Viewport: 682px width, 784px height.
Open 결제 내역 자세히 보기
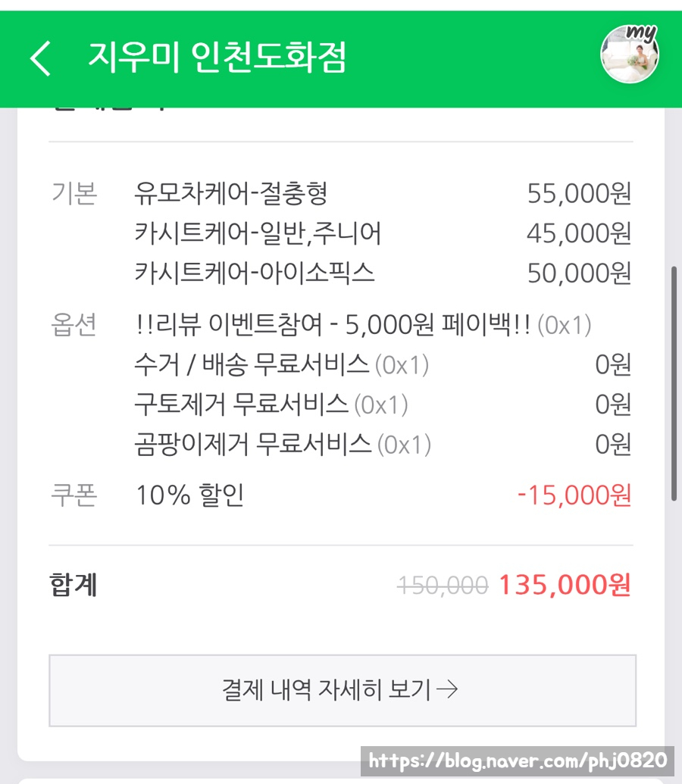[342, 690]
